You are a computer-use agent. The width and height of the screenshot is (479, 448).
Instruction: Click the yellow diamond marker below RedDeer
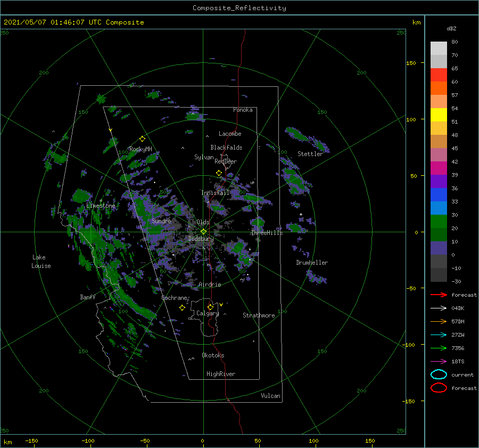(219, 173)
